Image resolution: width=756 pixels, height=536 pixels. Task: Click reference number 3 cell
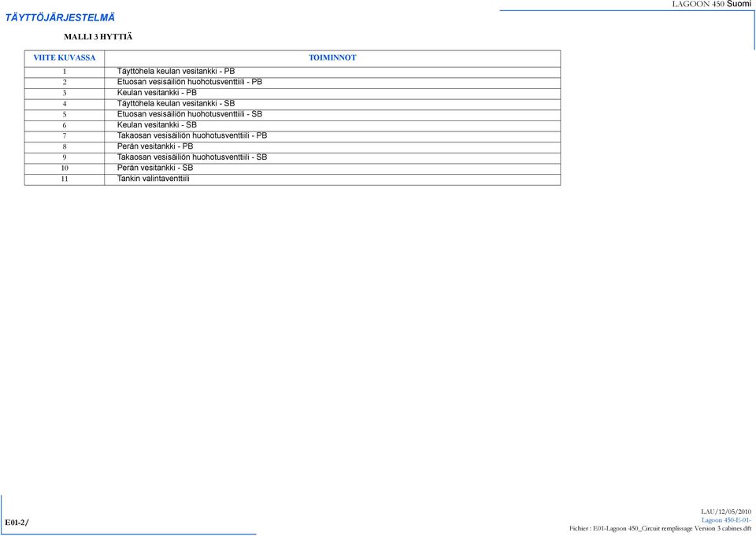65,93
